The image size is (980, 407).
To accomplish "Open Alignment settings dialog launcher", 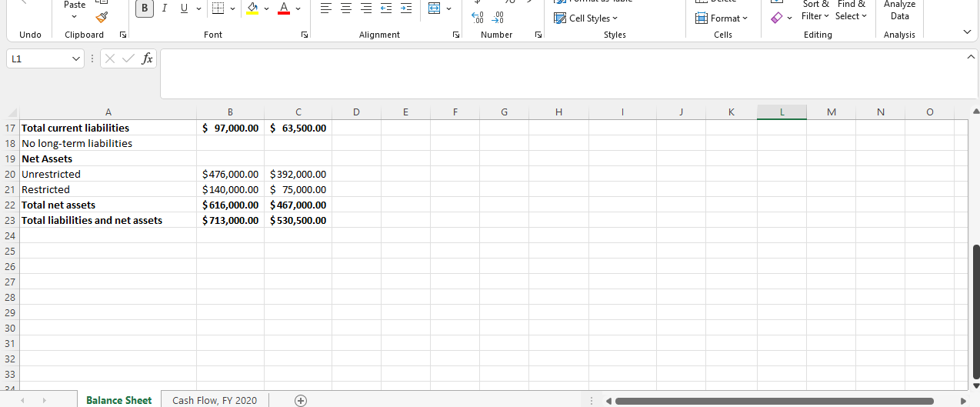I will coord(456,35).
